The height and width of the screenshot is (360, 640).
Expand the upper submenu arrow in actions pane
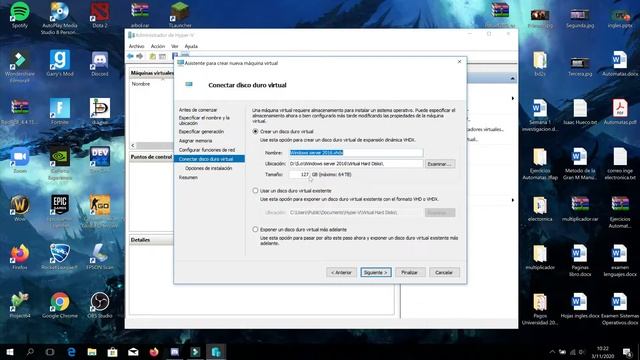pyautogui.click(x=513, y=98)
